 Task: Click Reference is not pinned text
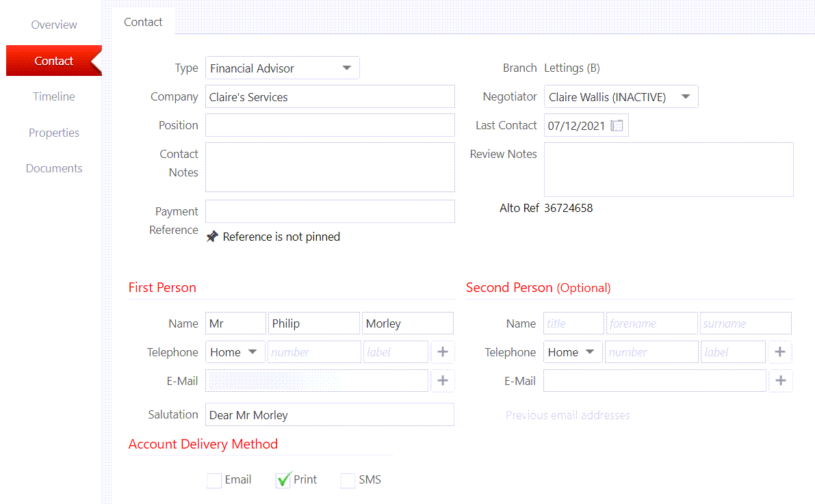(281, 237)
